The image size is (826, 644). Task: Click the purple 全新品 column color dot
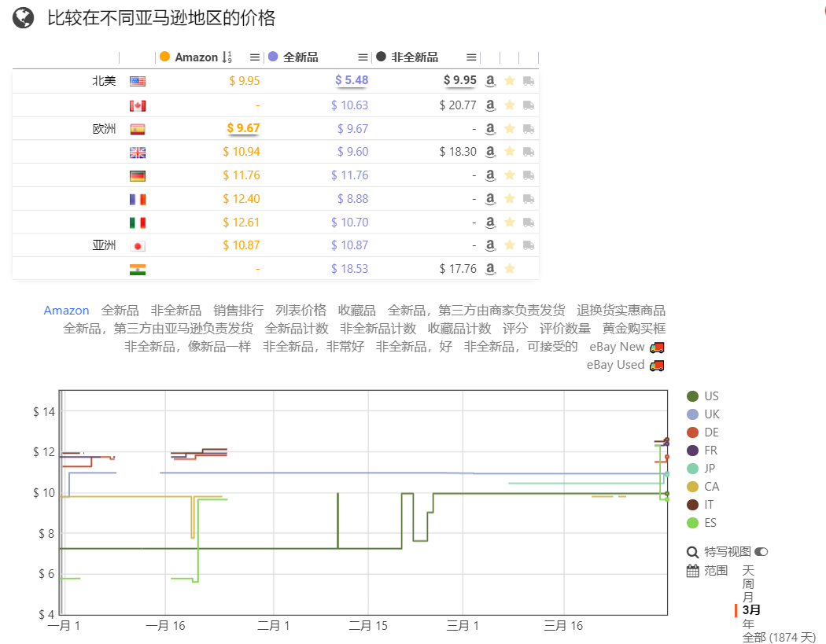point(273,57)
